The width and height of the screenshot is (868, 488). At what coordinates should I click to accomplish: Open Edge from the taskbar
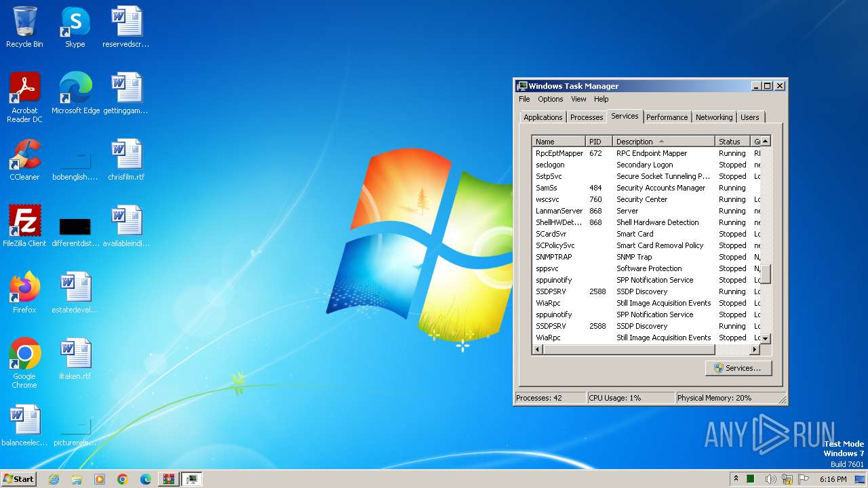146,479
